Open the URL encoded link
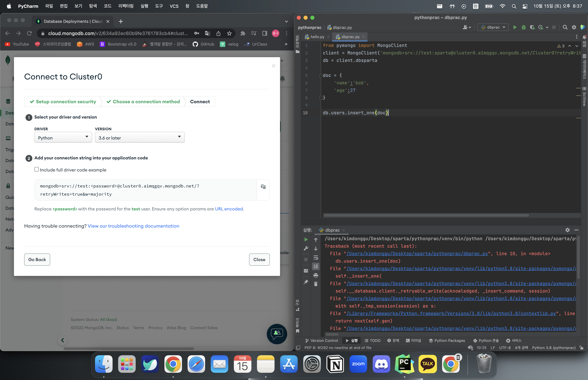The height and width of the screenshot is (380, 588). 229,209
